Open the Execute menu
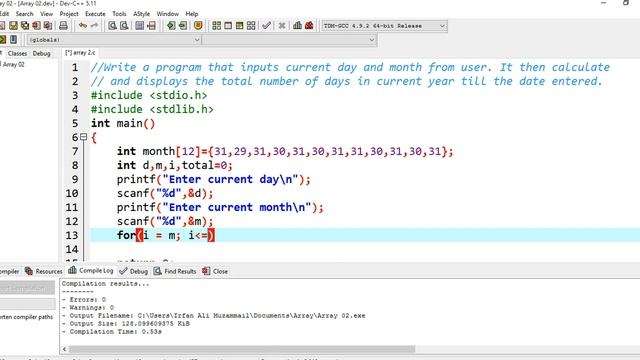The height and width of the screenshot is (360, 640). click(x=95, y=14)
